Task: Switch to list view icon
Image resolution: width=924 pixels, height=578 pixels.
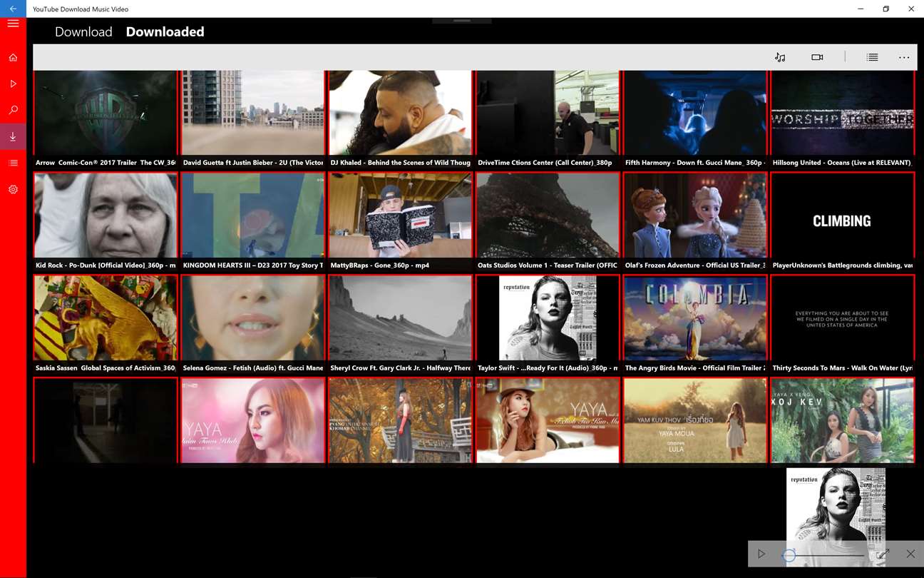Action: click(872, 57)
